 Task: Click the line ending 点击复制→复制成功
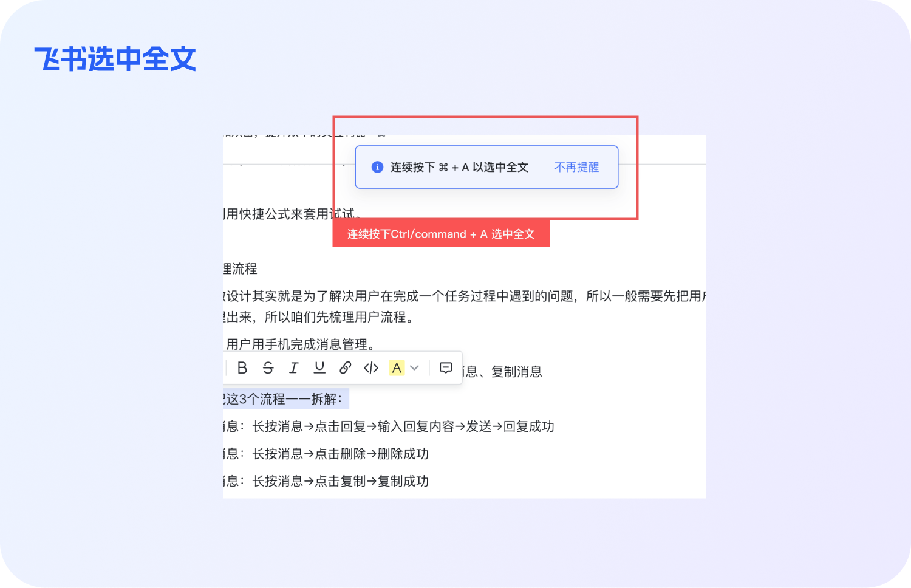click(326, 481)
